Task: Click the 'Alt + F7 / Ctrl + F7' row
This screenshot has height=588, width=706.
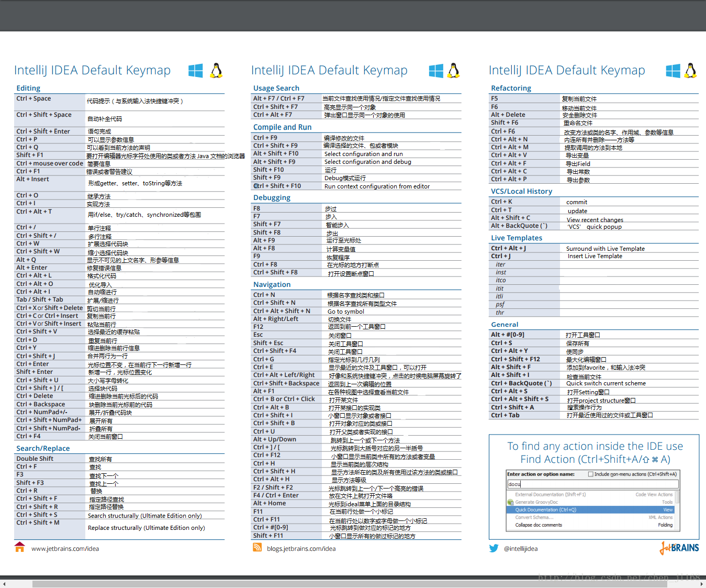Action: click(x=356, y=98)
